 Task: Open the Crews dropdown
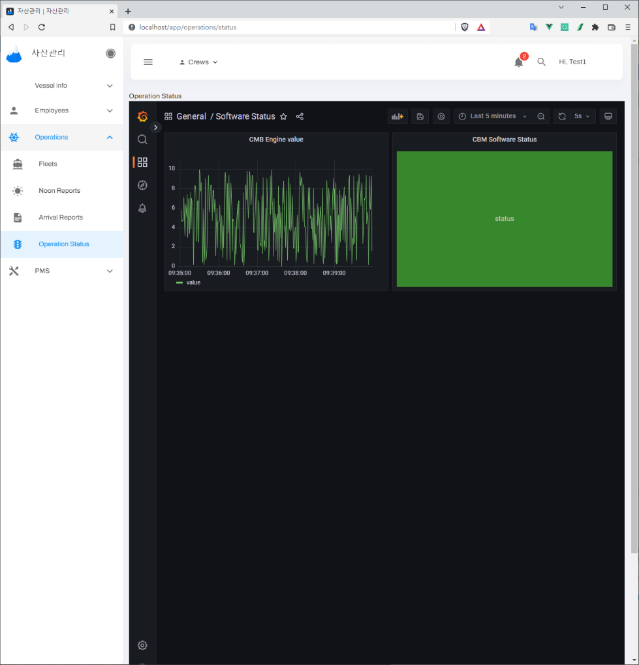pos(198,62)
